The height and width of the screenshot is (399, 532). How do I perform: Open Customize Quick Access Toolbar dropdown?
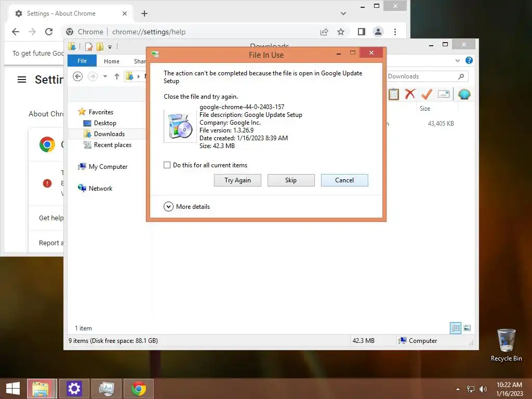tap(110, 47)
